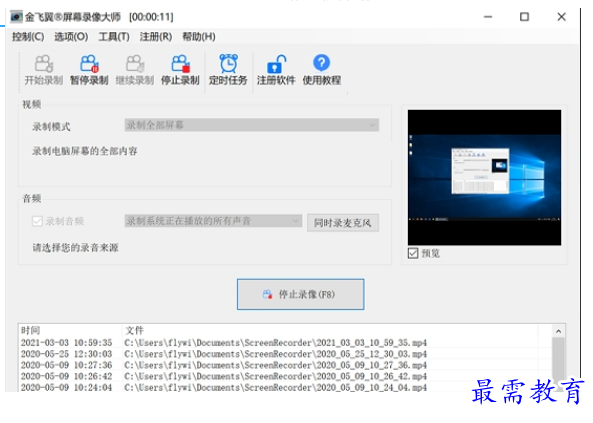This screenshot has height=423, width=593.
Task: Maximize the 屏幕录像大师 window
Action: [524, 17]
